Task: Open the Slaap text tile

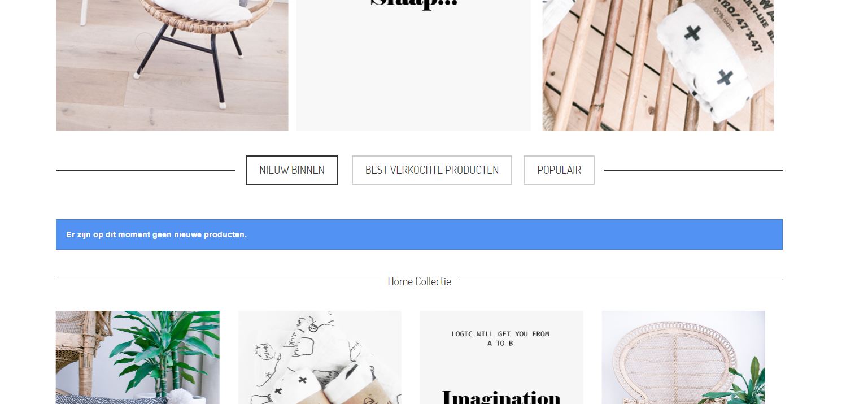Action: click(x=413, y=66)
